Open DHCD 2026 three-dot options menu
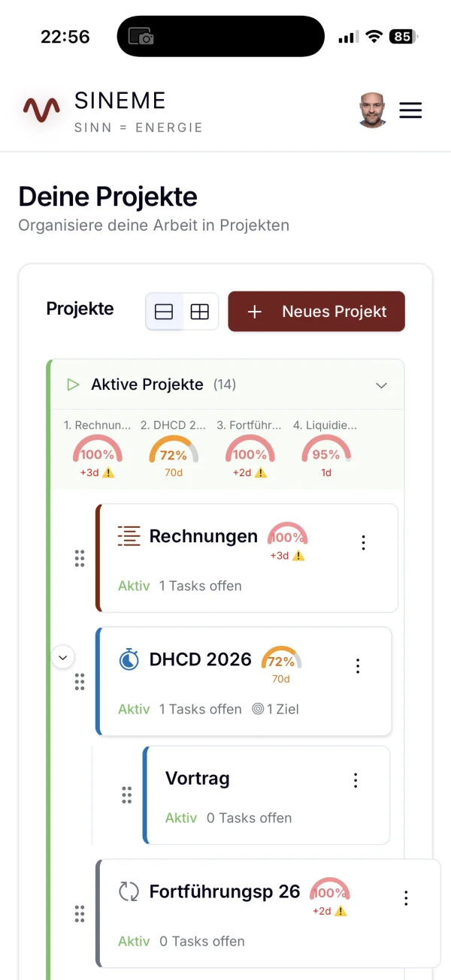The image size is (451, 980). [x=358, y=665]
